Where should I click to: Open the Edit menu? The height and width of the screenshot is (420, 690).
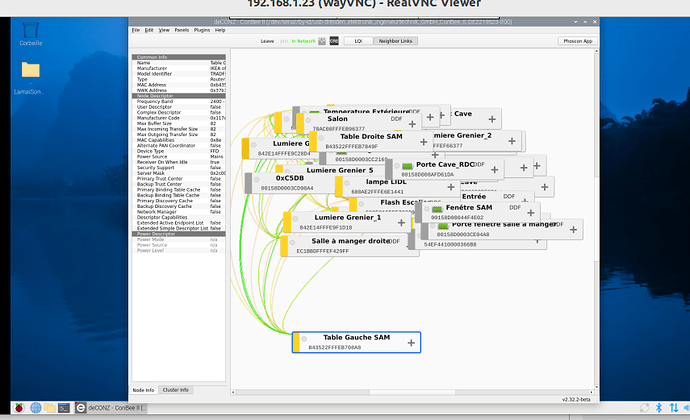pyautogui.click(x=149, y=30)
